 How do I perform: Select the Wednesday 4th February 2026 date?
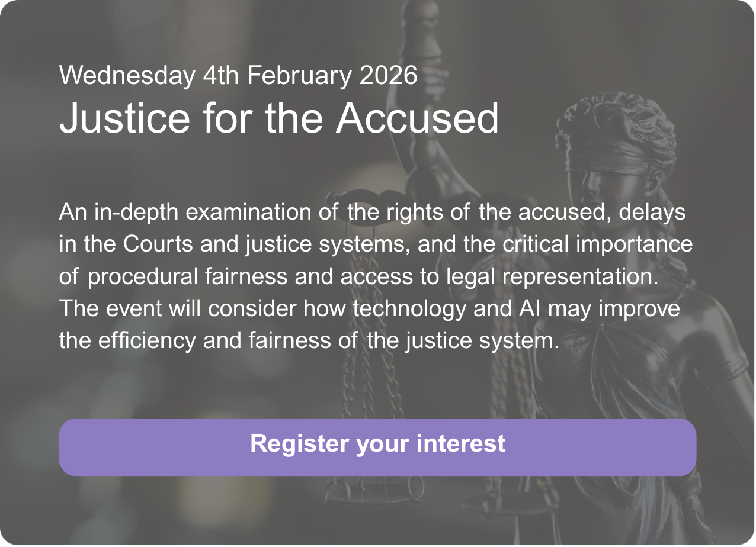coord(238,75)
